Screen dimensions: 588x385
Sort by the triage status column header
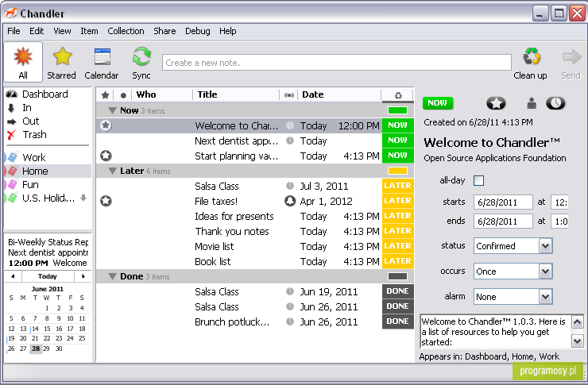398,95
